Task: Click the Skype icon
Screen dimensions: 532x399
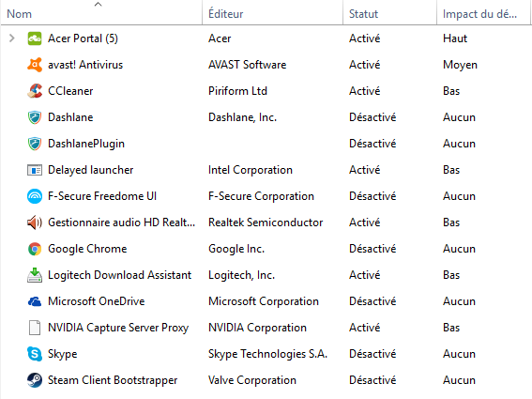Action: point(35,354)
